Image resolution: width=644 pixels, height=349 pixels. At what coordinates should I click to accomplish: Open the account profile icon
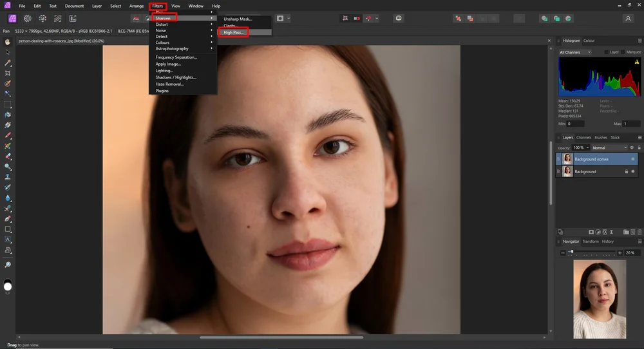tap(628, 19)
